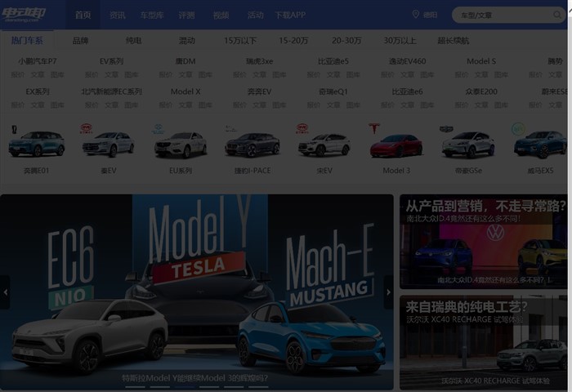Open the 瑞虎3xe link
Screen dimensions: 572x392
pos(259,61)
